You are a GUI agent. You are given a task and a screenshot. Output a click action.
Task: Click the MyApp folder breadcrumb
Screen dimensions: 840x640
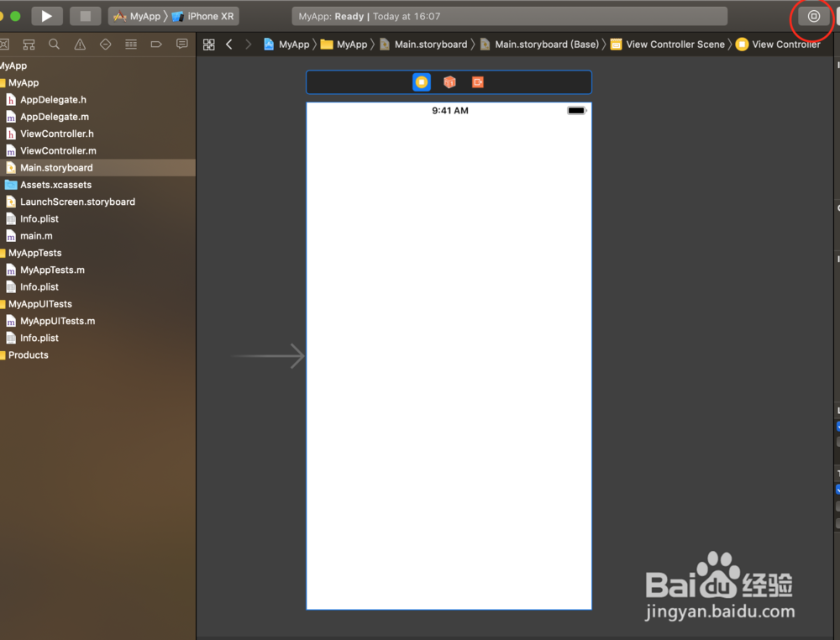click(x=344, y=45)
